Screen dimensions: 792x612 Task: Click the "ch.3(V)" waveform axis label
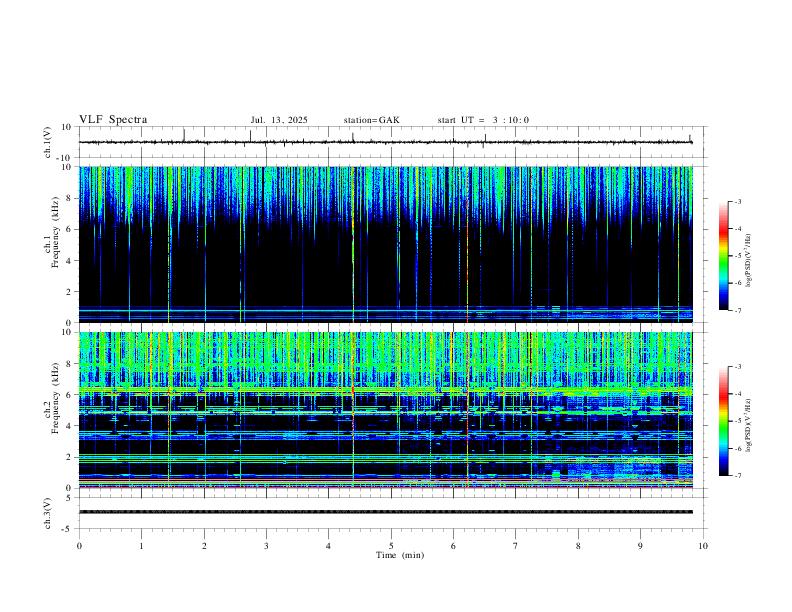tap(48, 514)
